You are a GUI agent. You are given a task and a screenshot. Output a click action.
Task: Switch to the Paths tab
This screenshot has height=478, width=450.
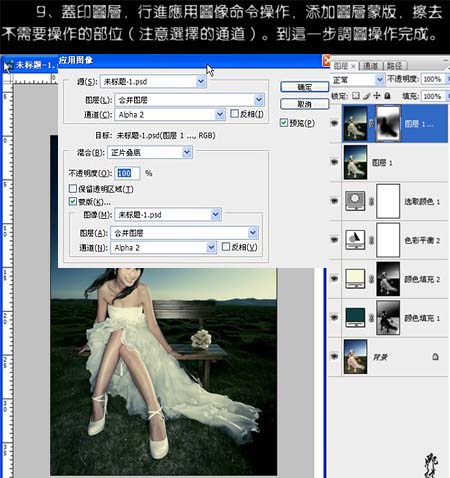pos(395,66)
